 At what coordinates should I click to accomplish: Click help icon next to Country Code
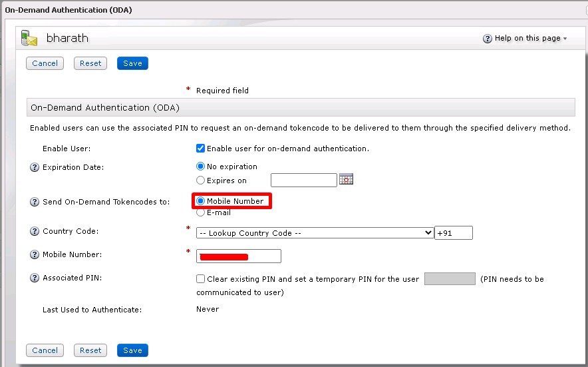(35, 232)
